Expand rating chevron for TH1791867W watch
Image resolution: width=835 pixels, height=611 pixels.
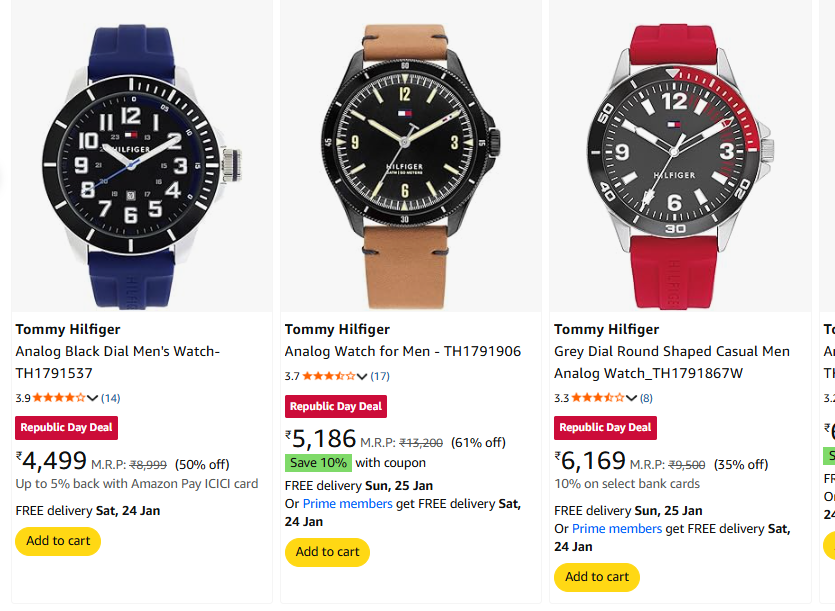(x=632, y=398)
